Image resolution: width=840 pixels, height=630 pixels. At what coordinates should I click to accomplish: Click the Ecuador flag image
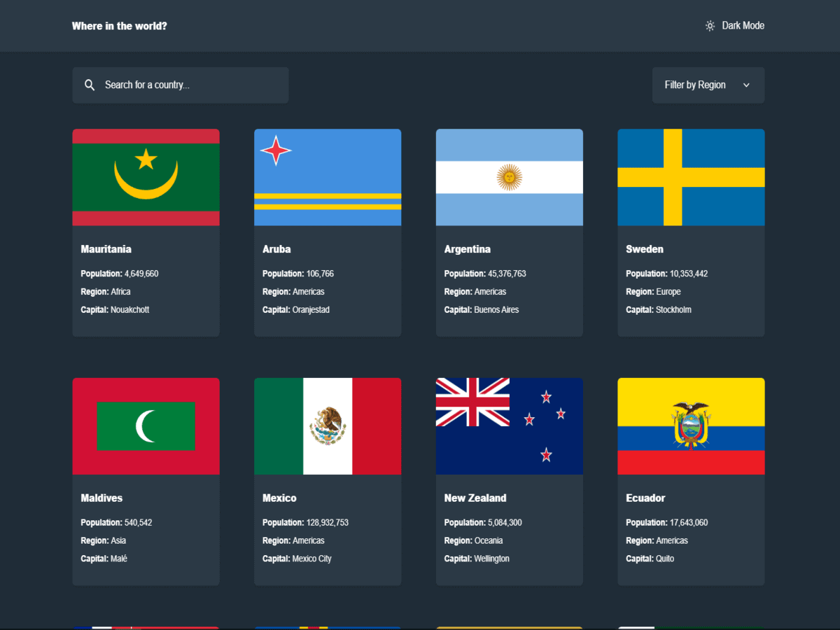coord(691,426)
